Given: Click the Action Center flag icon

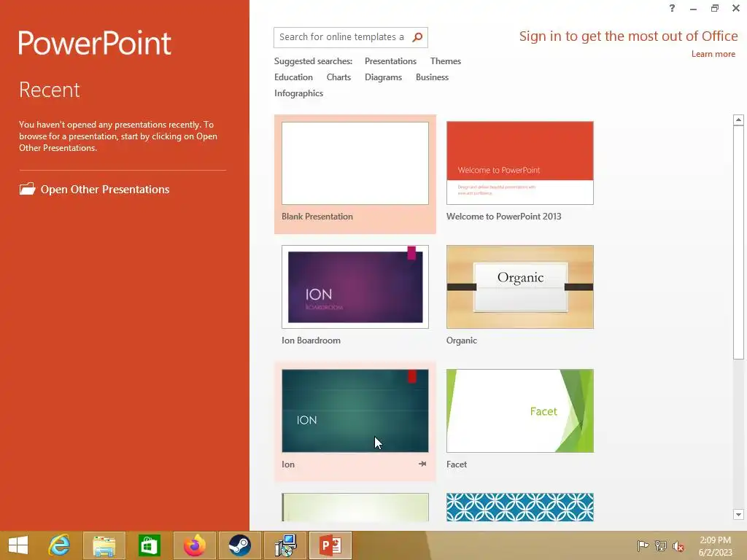Looking at the screenshot, I should pos(643,546).
